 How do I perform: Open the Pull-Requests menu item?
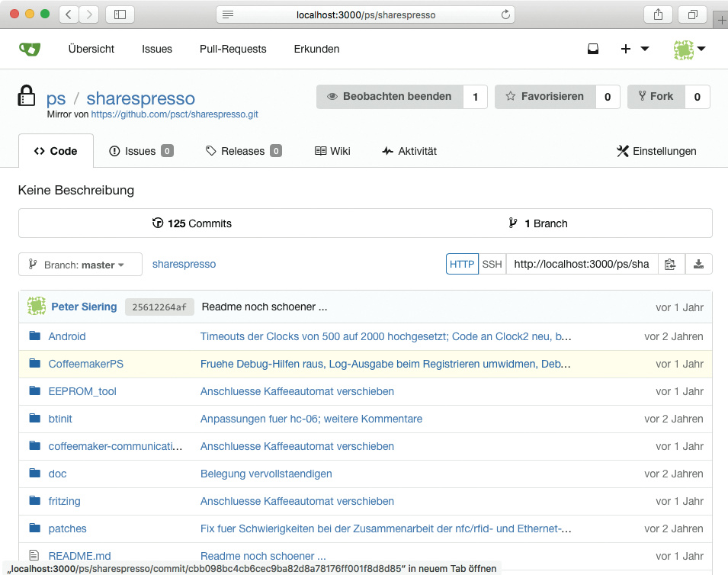click(233, 49)
